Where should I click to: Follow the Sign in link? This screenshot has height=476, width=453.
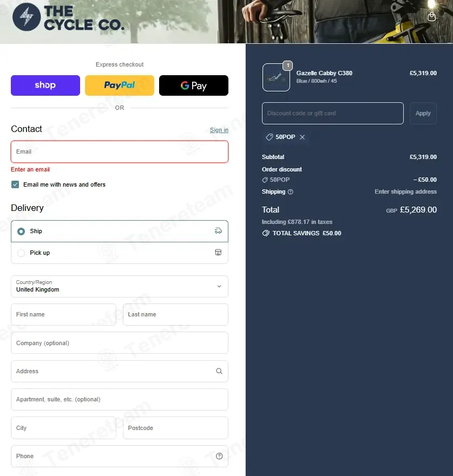coord(219,130)
